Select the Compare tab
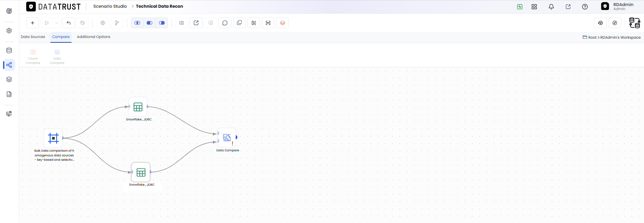Image resolution: width=644 pixels, height=223 pixels. coord(61,37)
